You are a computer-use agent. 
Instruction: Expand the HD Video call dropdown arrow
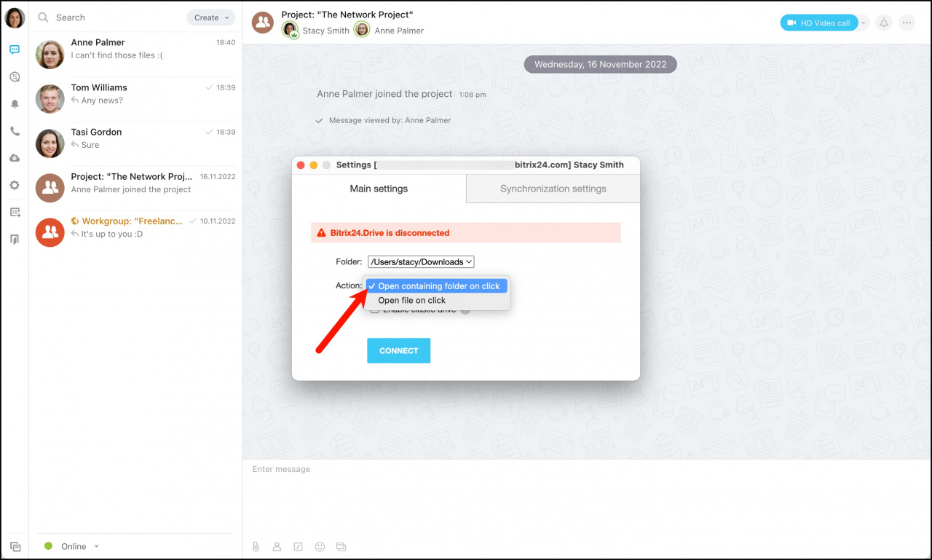(864, 23)
